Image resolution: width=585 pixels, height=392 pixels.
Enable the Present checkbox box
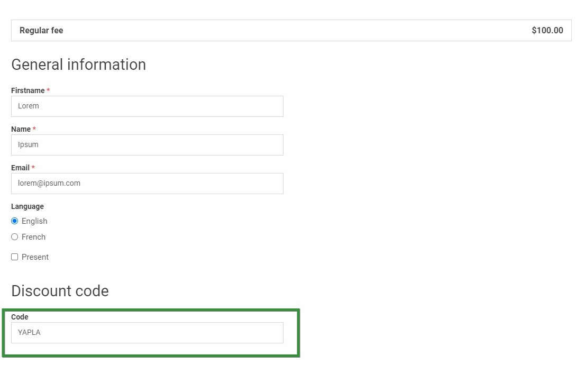pyautogui.click(x=15, y=257)
